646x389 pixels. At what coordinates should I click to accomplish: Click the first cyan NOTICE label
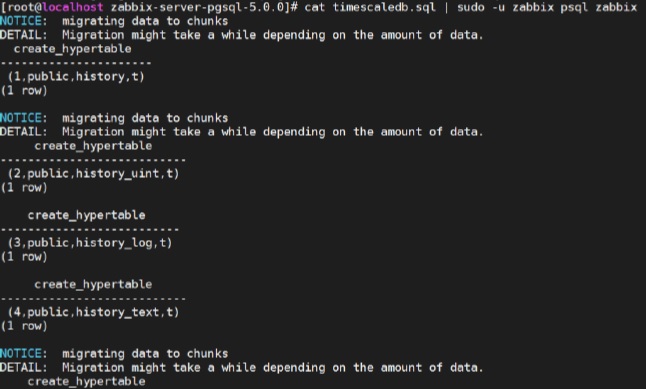[21, 21]
